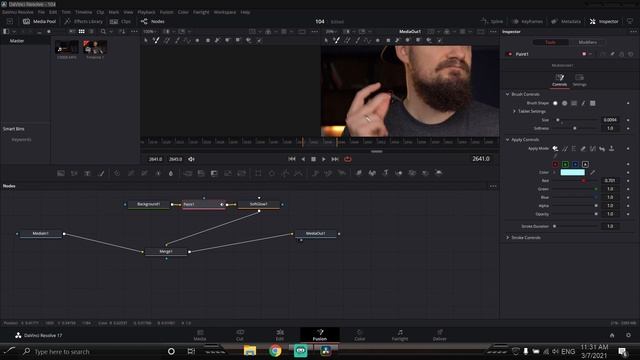Adjust the Softness slider
This screenshot has width=640, height=360.
(575, 128)
